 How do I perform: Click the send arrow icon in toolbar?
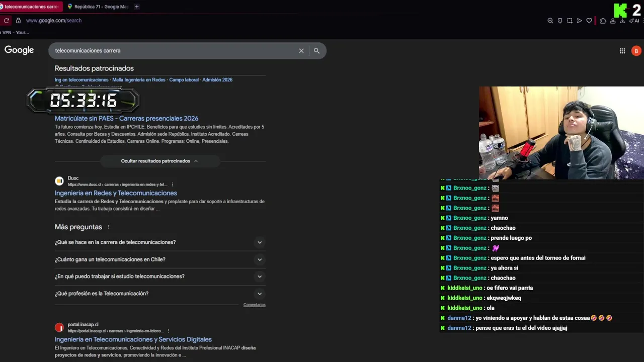(x=579, y=21)
